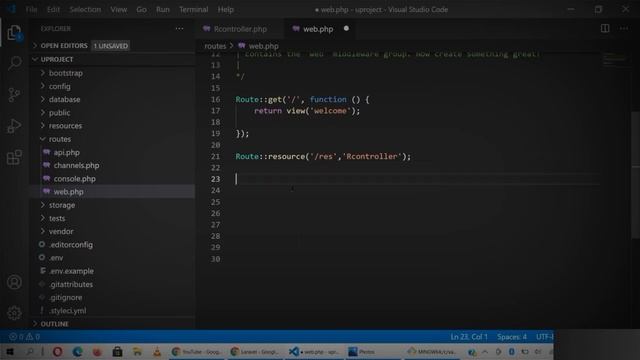This screenshot has height=360, width=640.
Task: Open VLC from the taskbar
Action: click(x=157, y=351)
